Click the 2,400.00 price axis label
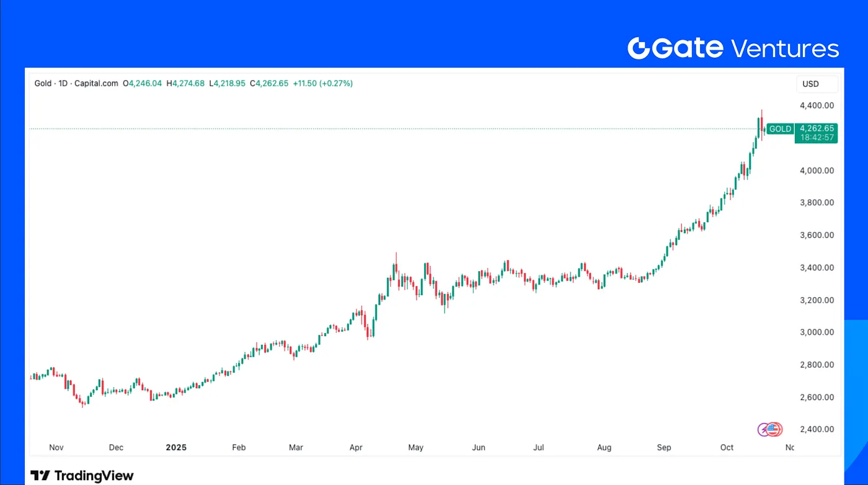This screenshot has height=485, width=868. pyautogui.click(x=816, y=429)
